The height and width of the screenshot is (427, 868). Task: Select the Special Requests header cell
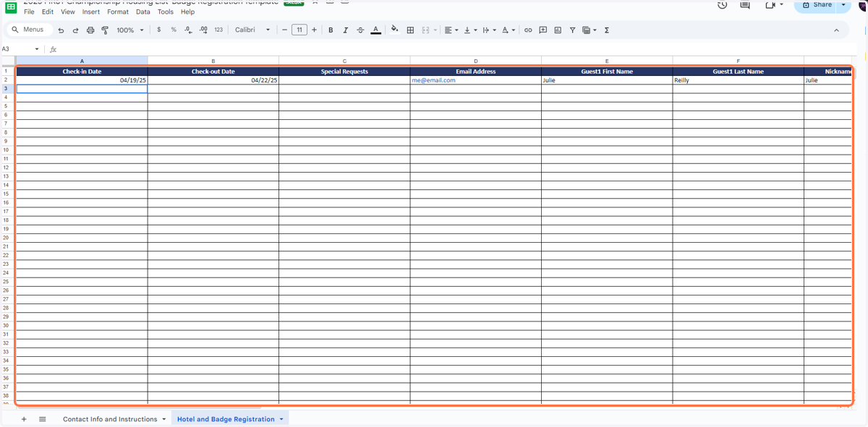click(344, 72)
